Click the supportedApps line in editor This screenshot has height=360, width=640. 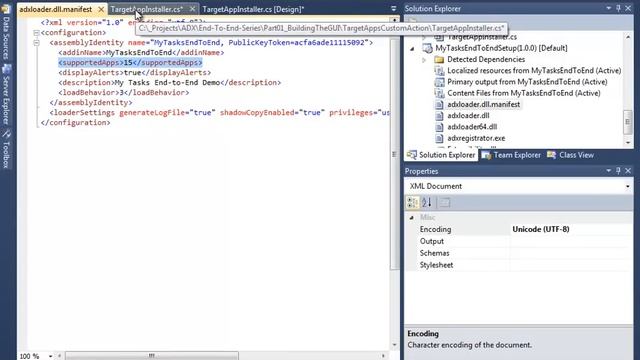tap(130, 62)
